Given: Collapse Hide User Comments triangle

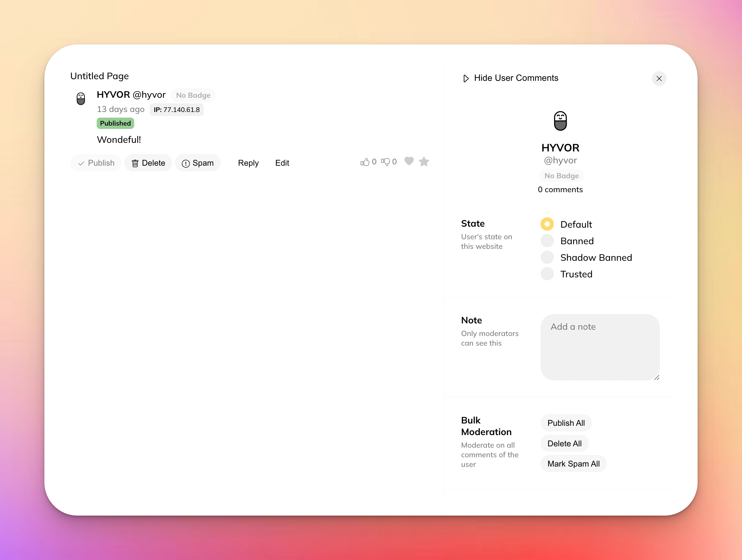Looking at the screenshot, I should (x=466, y=79).
